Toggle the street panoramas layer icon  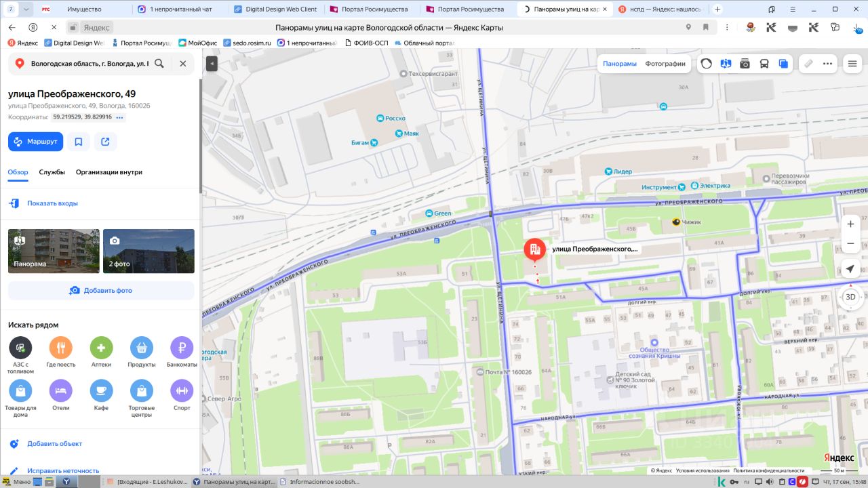[726, 64]
